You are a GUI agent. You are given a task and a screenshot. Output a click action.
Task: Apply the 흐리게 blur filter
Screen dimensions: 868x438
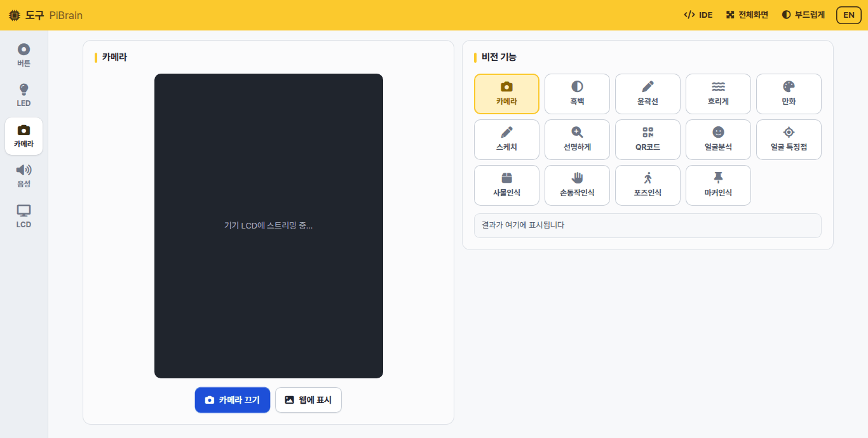[x=718, y=94]
